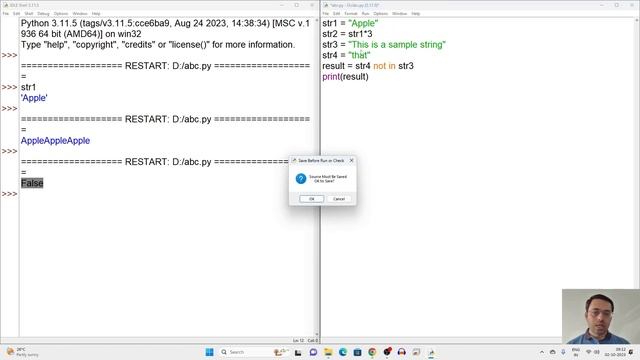Show hidden system tray icons
This screenshot has width=640, height=360.
pyautogui.click(x=542, y=352)
